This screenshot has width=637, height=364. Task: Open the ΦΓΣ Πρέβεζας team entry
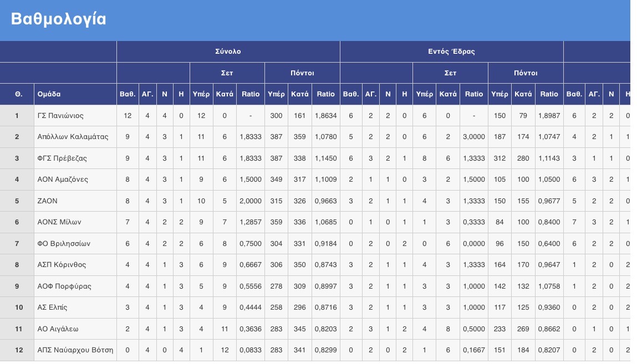[62, 158]
